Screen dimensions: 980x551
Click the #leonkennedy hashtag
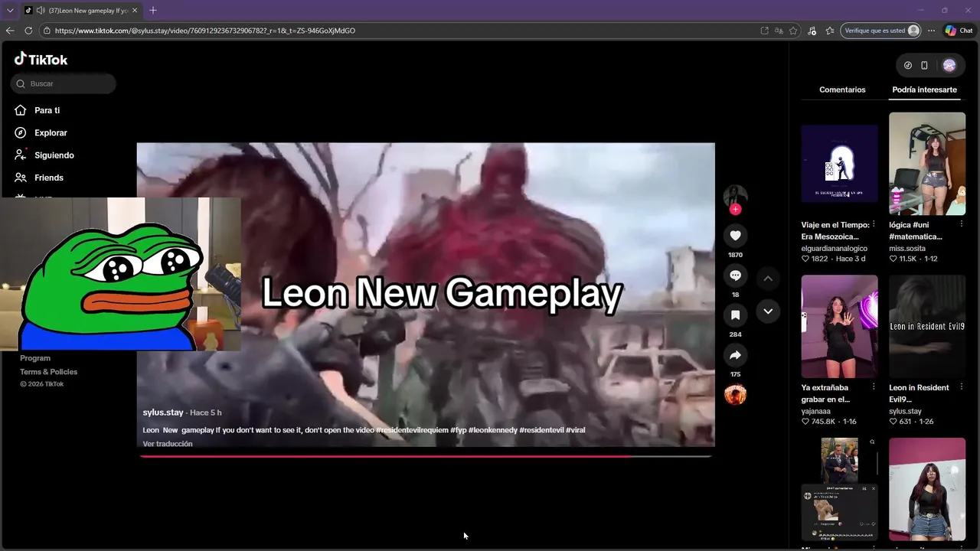tap(492, 430)
